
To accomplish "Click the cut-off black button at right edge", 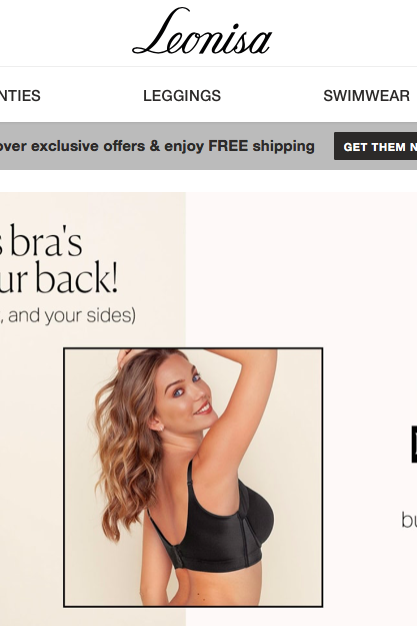I will [x=414, y=444].
